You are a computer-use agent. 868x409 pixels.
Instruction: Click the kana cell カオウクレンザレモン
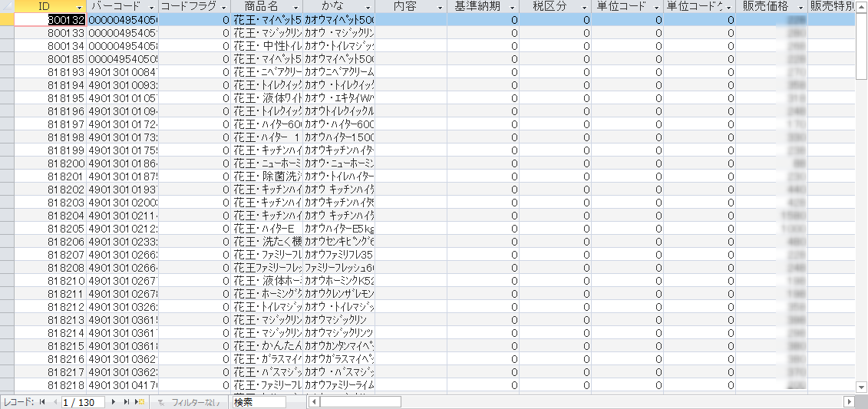338,294
